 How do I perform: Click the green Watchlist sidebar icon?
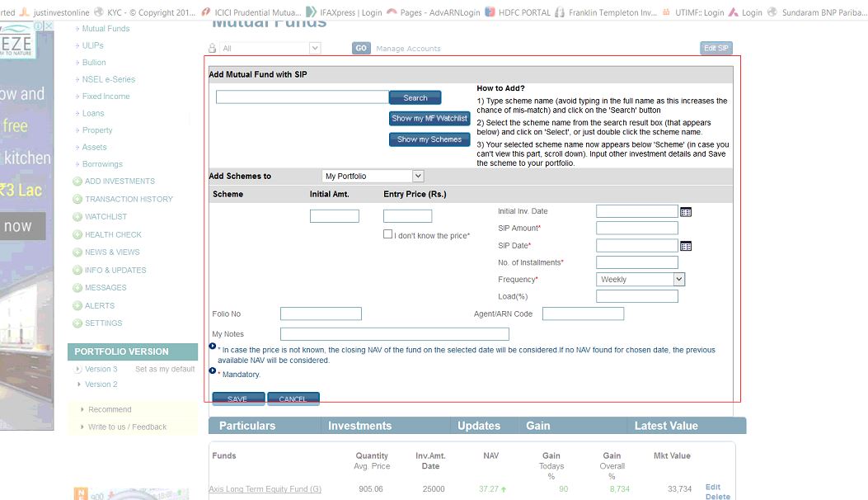(x=77, y=217)
